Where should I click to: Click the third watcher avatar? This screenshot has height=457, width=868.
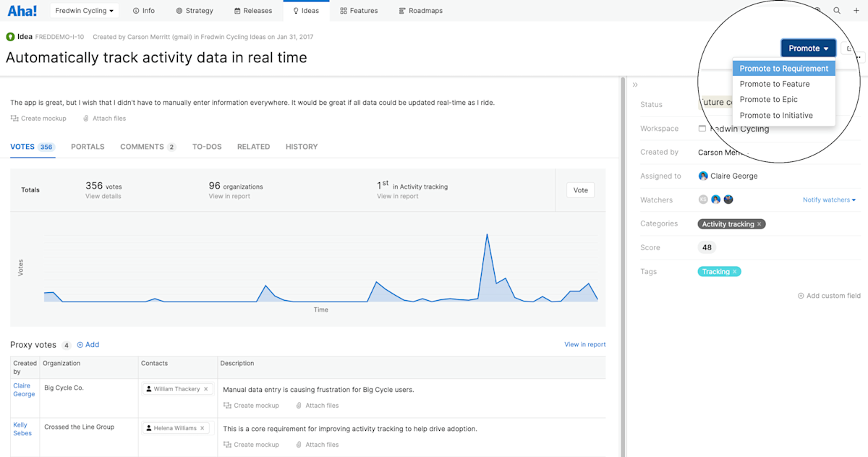pyautogui.click(x=728, y=200)
